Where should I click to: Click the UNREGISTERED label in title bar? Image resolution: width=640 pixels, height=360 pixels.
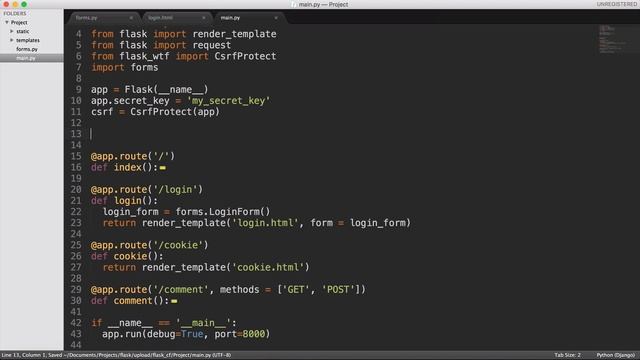click(x=616, y=4)
